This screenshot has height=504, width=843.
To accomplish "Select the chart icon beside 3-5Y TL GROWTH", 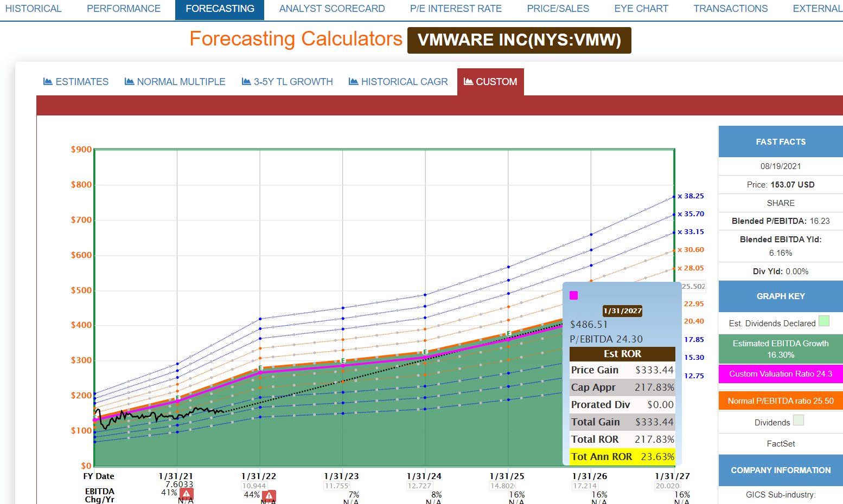I will point(245,81).
